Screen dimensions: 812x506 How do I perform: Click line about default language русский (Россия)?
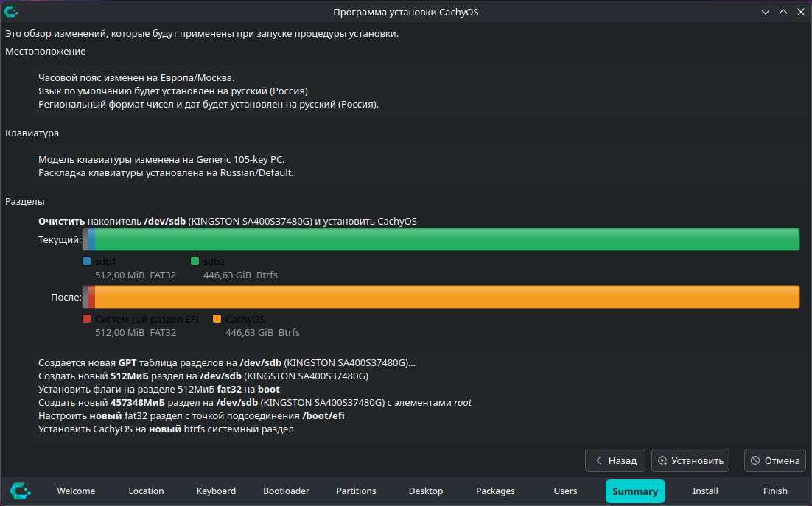point(174,91)
